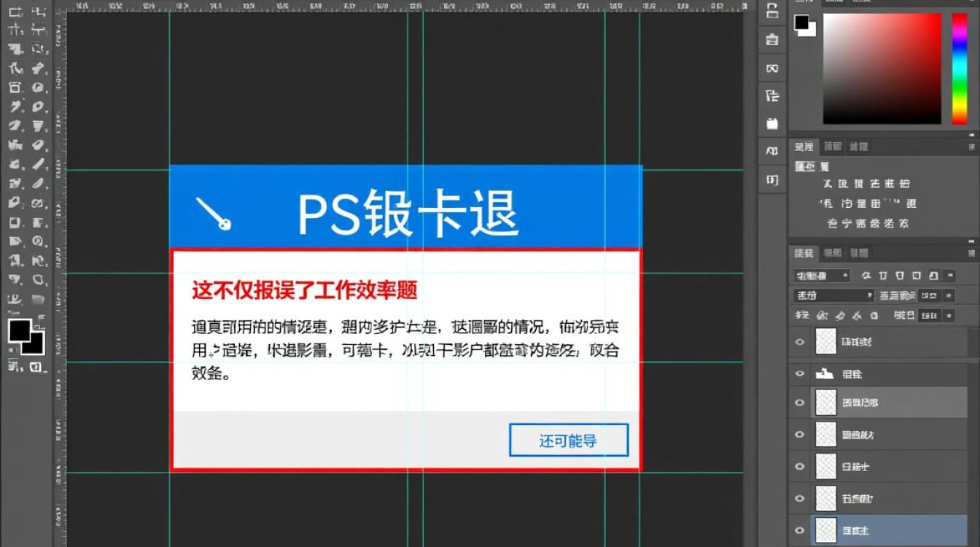The image size is (980, 547).
Task: Select the large foreground color square in toolbox
Action: tap(20, 330)
